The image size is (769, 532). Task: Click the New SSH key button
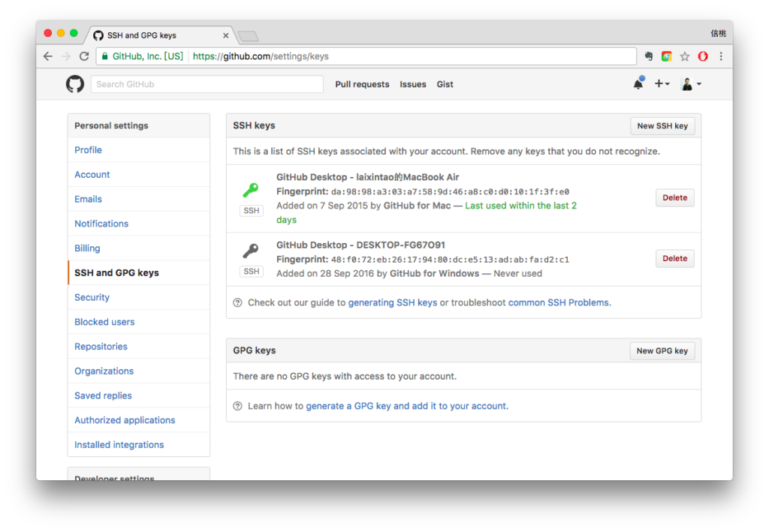click(x=662, y=126)
